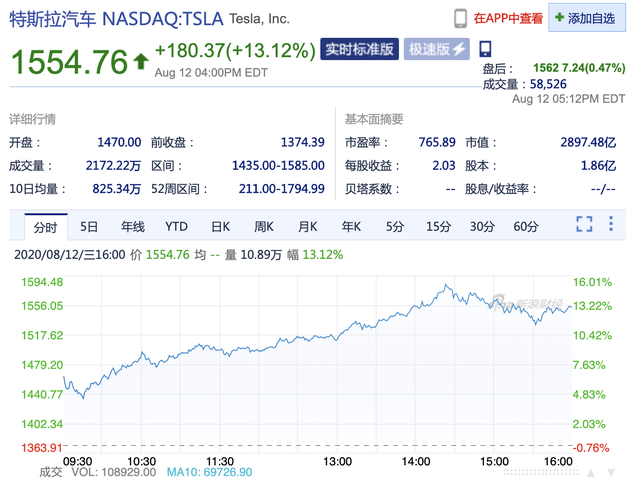The height and width of the screenshot is (477, 630).
Task: Click the volume value 2172.22万
Action: coord(113,166)
